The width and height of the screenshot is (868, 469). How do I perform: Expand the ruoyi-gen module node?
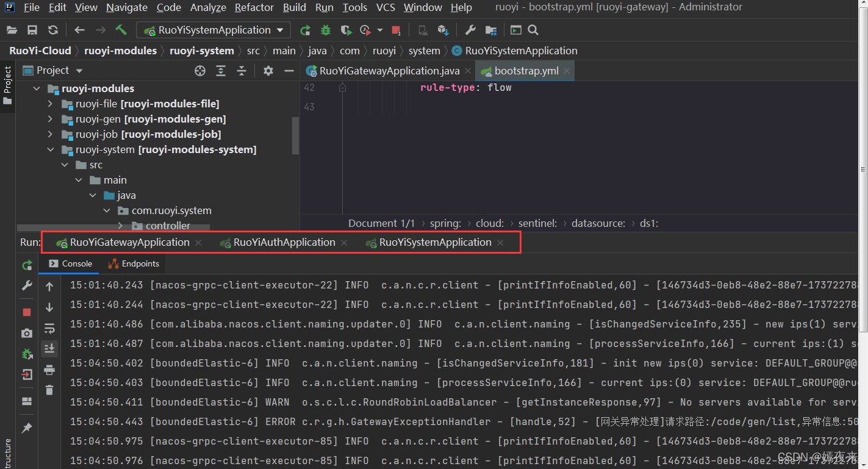click(x=51, y=119)
